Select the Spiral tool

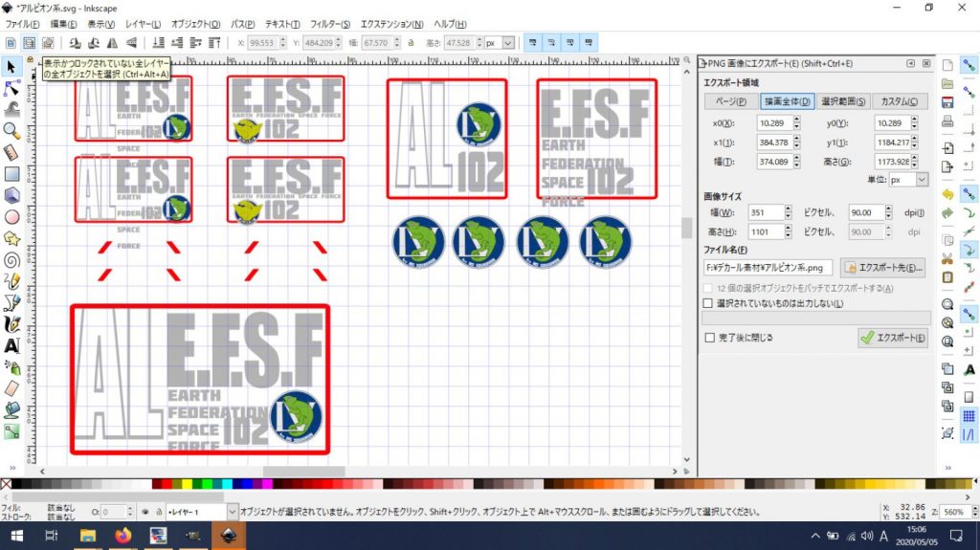point(11,260)
